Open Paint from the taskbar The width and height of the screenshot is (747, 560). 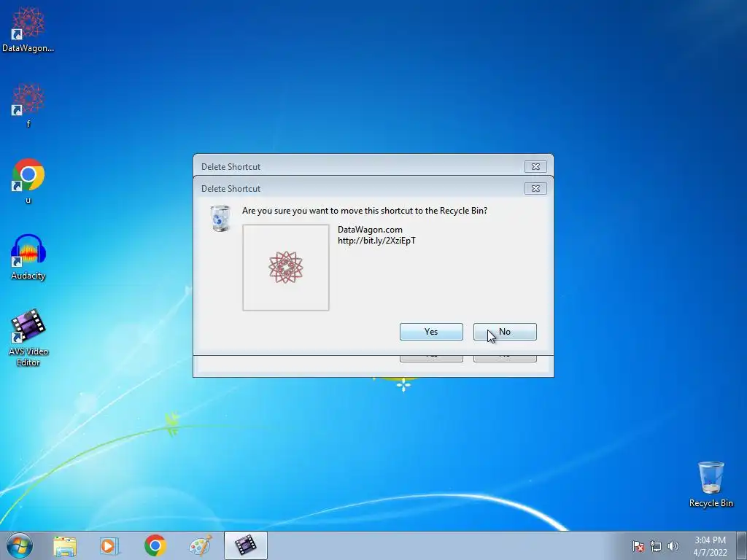(x=201, y=545)
